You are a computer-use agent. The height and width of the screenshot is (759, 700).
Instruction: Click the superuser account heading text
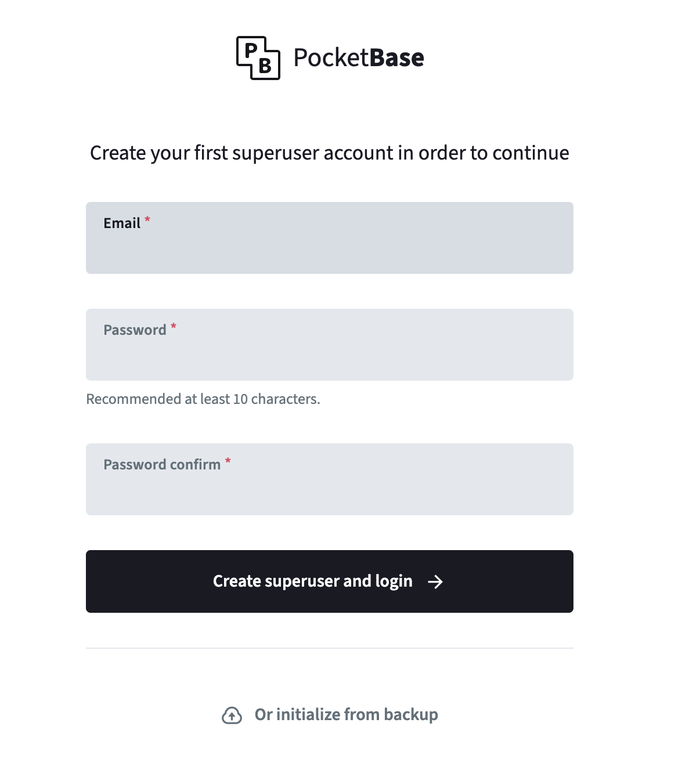[329, 153]
